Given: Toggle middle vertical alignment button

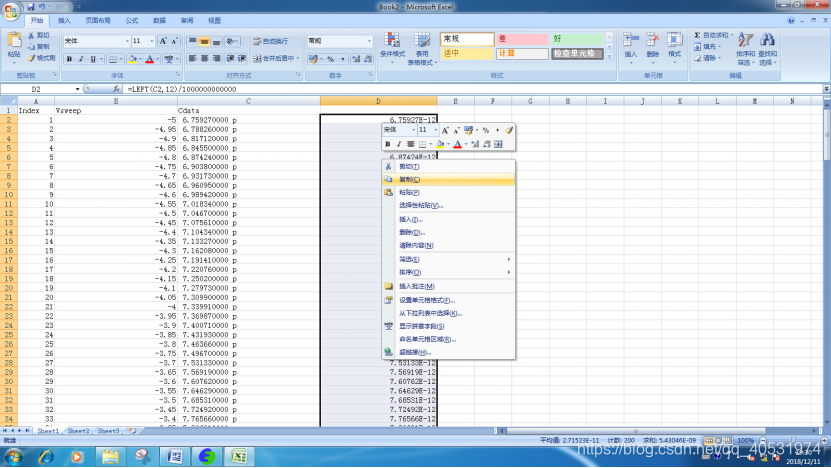Looking at the screenshot, I should tap(205, 41).
